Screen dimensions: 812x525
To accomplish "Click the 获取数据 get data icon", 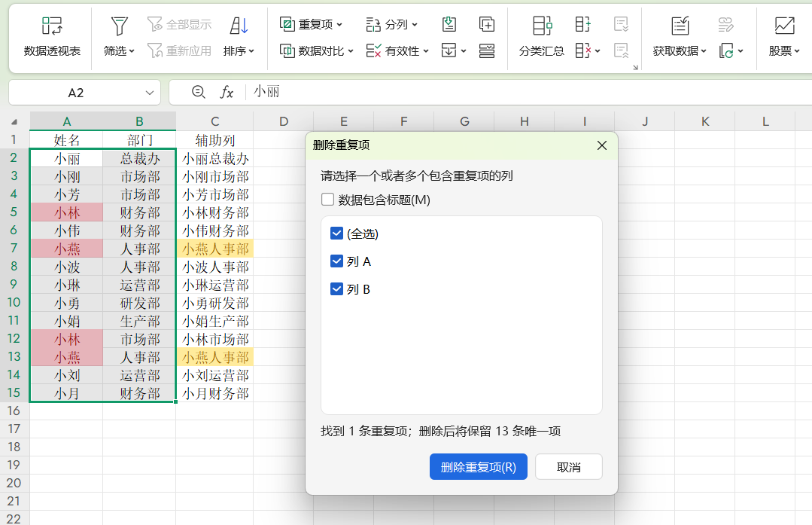I will click(680, 26).
